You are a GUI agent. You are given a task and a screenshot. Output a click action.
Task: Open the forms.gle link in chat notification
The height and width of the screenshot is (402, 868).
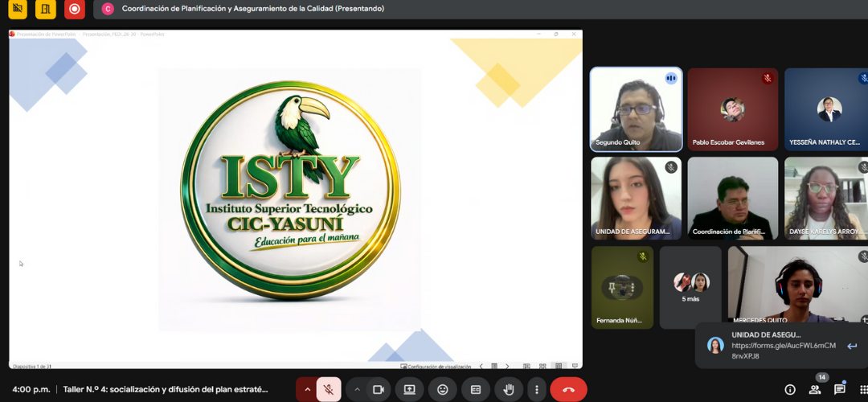[783, 350]
